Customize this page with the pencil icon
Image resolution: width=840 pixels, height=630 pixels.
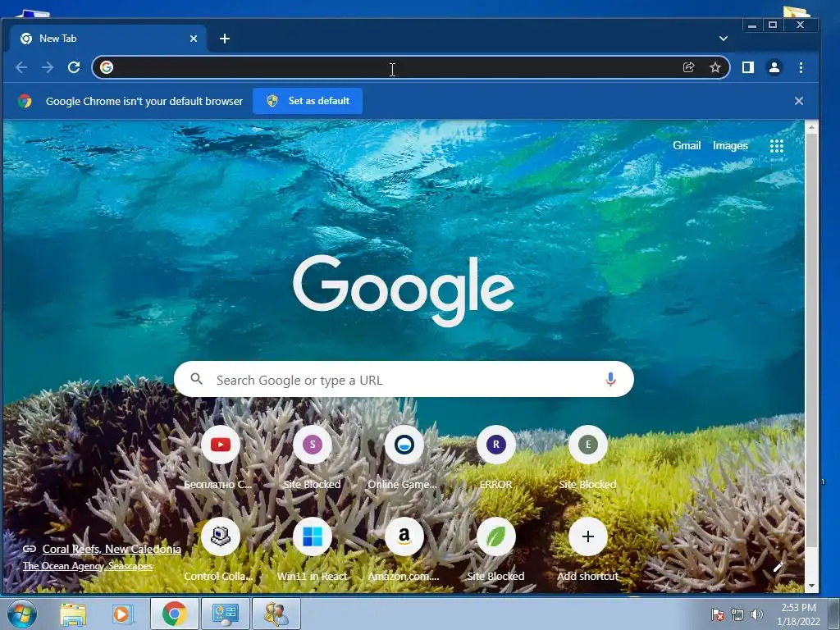pyautogui.click(x=778, y=568)
